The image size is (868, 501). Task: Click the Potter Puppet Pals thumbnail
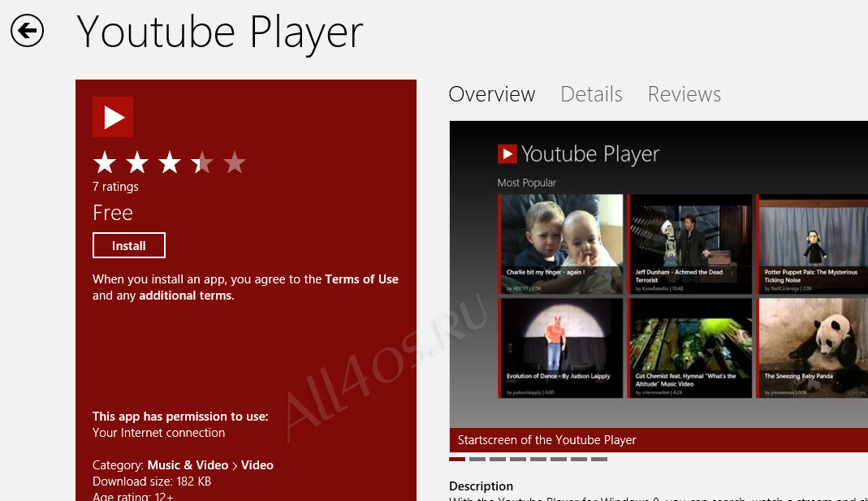[x=812, y=244]
